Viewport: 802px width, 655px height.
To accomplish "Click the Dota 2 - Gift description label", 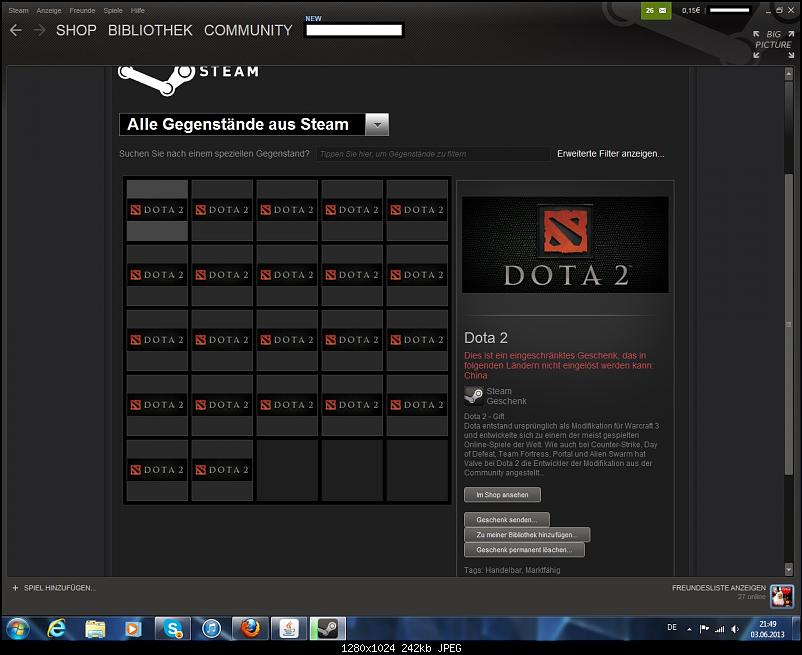I will coord(484,417).
